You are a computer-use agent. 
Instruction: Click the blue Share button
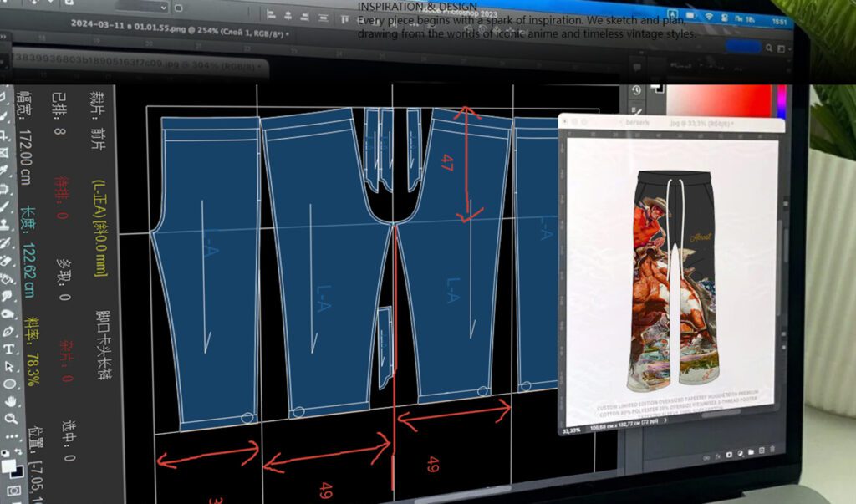point(742,47)
